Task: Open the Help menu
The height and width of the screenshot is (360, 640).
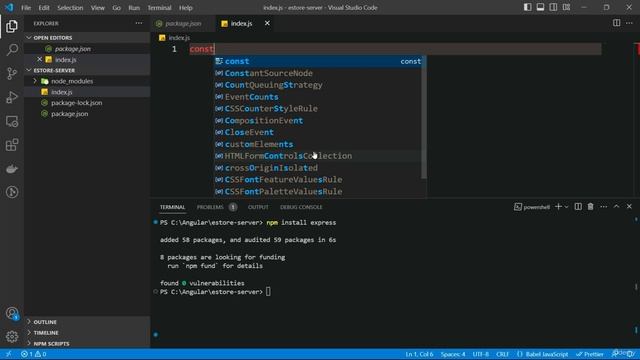Action: pyautogui.click(x=185, y=8)
